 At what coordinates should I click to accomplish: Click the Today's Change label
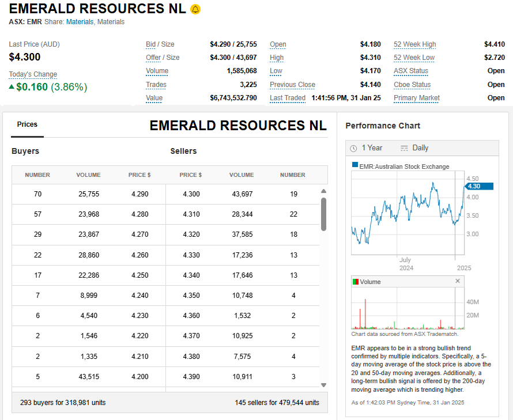(x=33, y=74)
